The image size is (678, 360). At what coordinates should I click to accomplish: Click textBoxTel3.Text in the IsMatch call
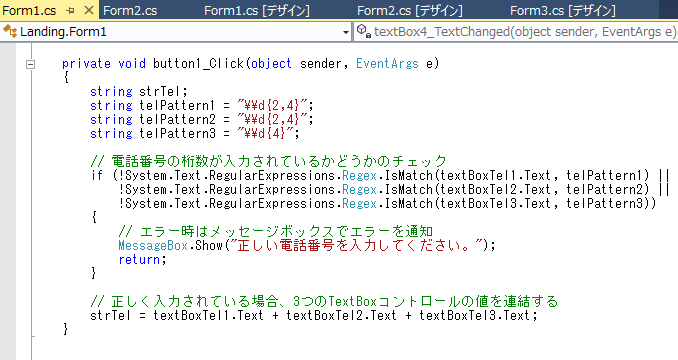(x=496, y=204)
